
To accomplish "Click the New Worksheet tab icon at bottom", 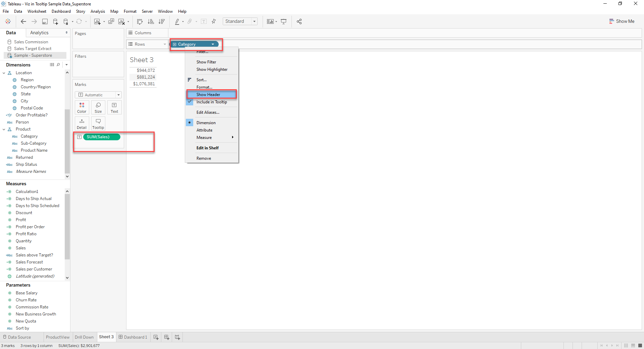I will 156,337.
